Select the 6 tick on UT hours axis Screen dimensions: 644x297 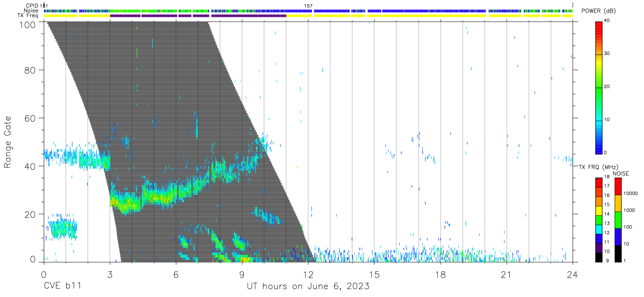click(176, 274)
